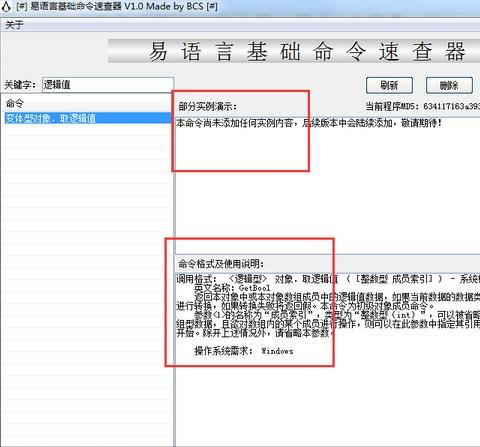Click the 当前程序MD5 value text

[452, 106]
